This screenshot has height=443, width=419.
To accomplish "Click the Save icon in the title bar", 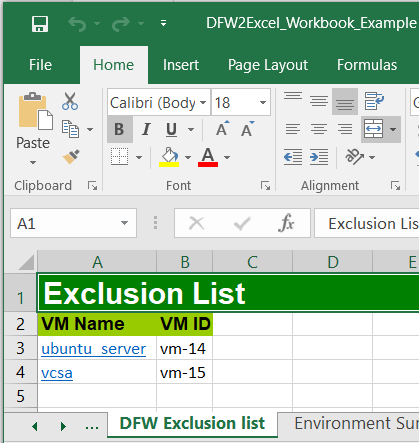I will point(40,24).
